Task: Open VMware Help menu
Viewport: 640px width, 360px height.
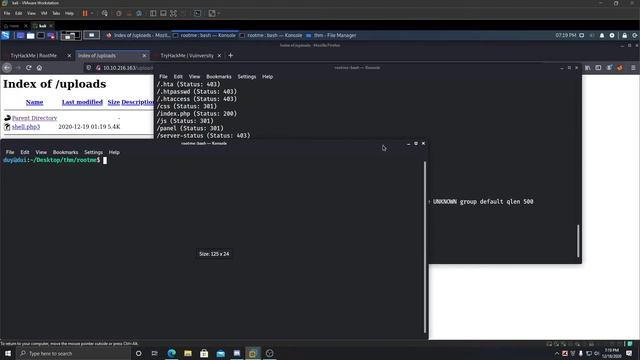Action: pyautogui.click(x=69, y=13)
